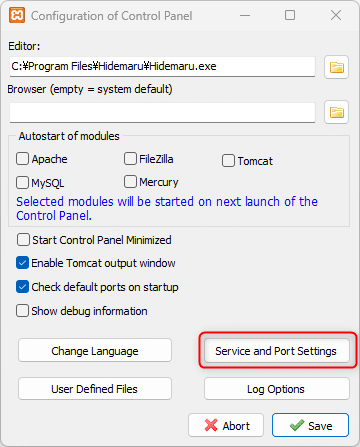Screen dimensions: 360x447
Task: Enable Start Control Panel Minimized
Action: pos(23,240)
